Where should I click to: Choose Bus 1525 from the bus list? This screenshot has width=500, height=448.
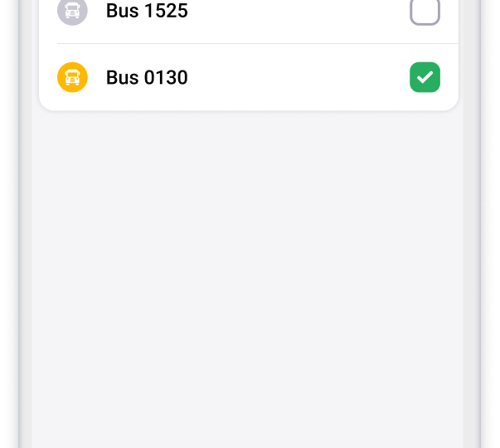click(x=249, y=12)
